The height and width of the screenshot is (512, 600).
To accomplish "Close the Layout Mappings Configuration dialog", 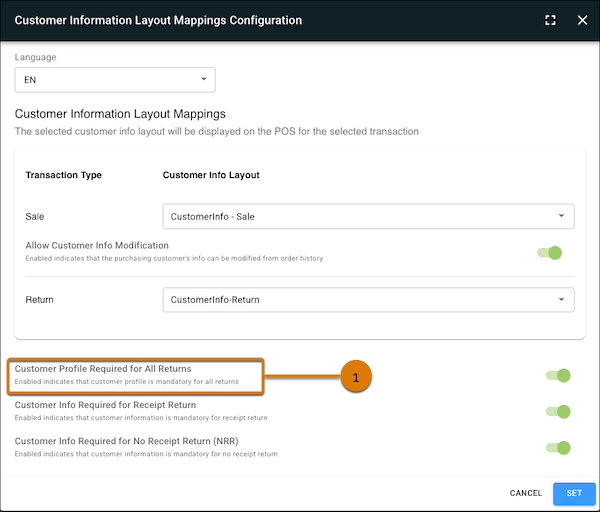I will 582,20.
